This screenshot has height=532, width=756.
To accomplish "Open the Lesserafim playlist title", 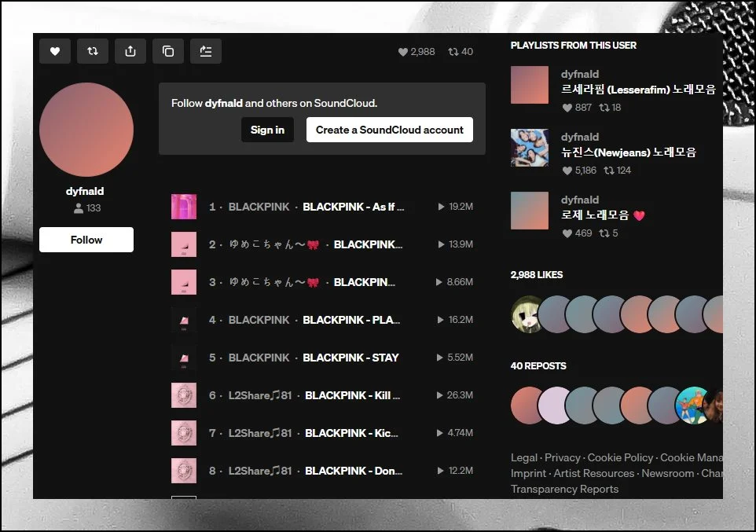I will (x=638, y=90).
